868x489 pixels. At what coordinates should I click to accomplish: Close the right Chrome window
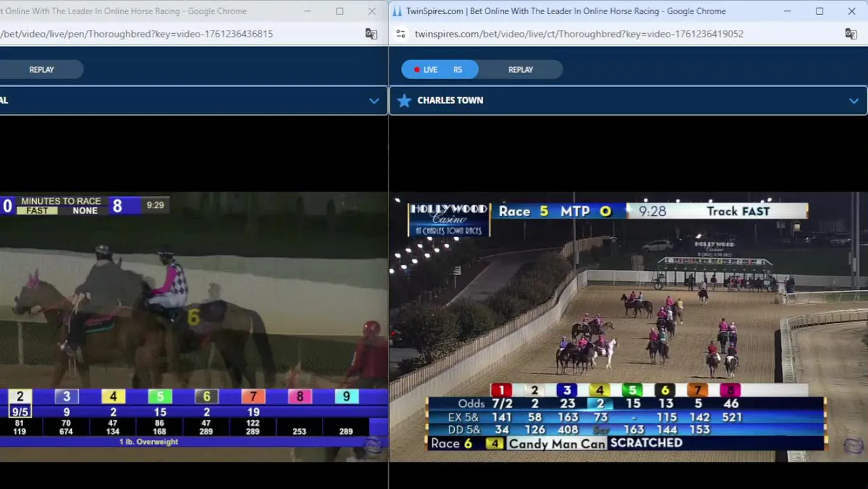(x=852, y=11)
